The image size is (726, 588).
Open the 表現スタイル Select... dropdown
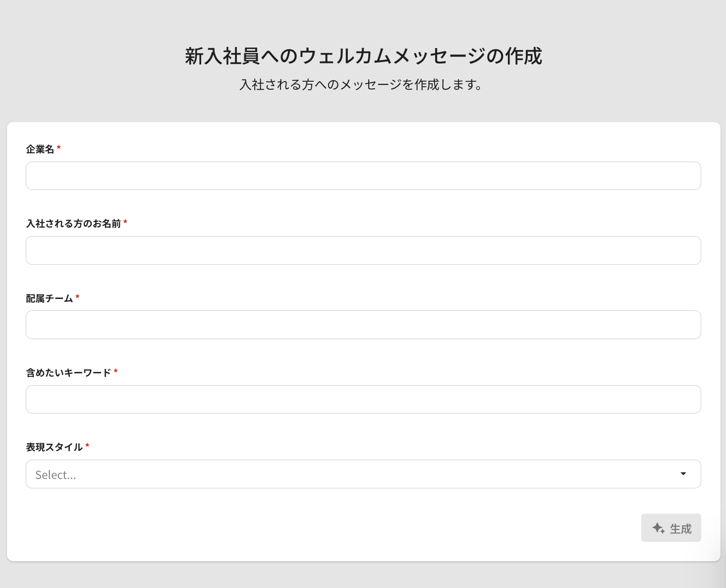tap(347, 474)
